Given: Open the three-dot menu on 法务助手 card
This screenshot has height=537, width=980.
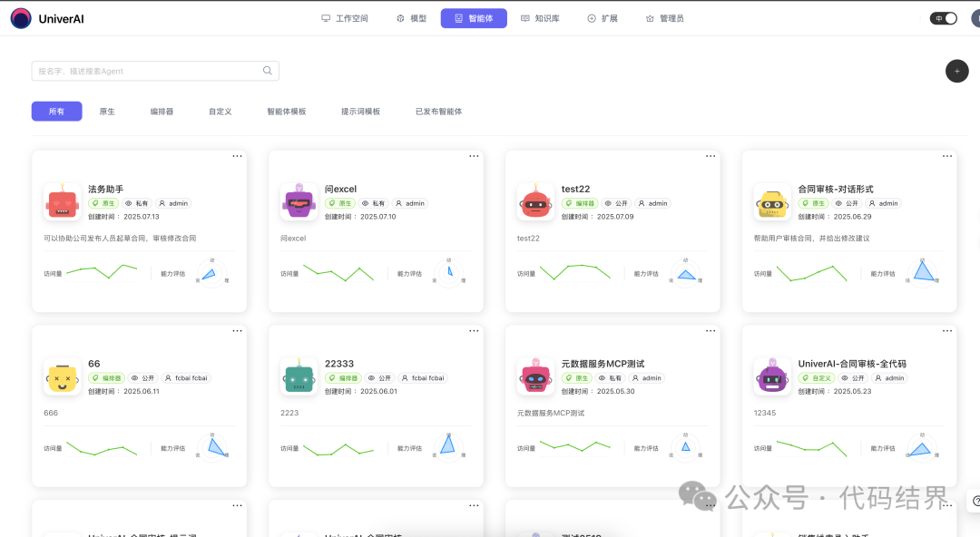Looking at the screenshot, I should (x=237, y=156).
